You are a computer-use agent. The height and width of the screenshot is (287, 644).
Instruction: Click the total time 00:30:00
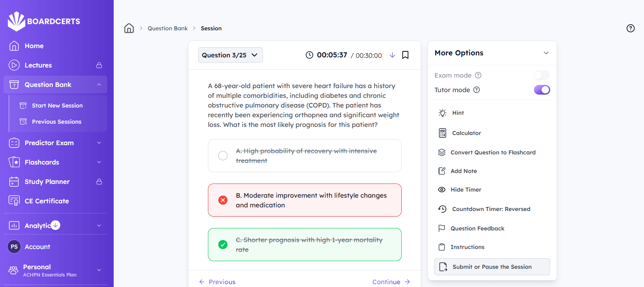coord(369,55)
